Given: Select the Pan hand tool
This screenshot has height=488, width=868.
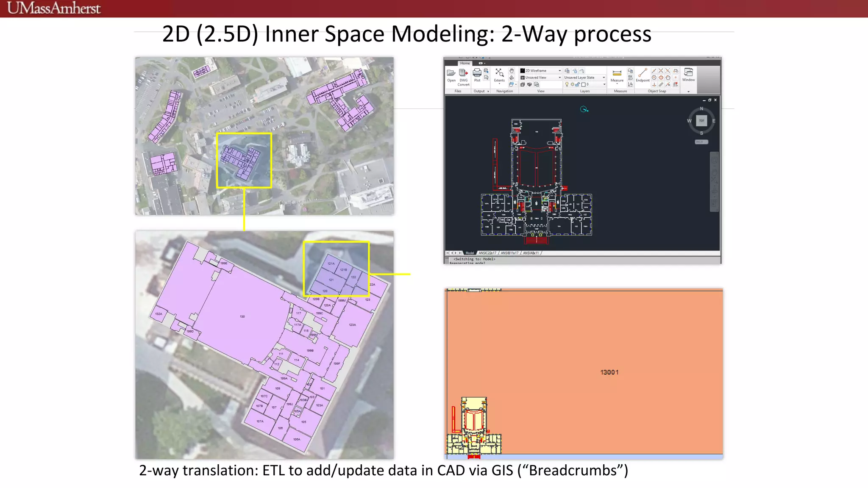Looking at the screenshot, I should 512,71.
